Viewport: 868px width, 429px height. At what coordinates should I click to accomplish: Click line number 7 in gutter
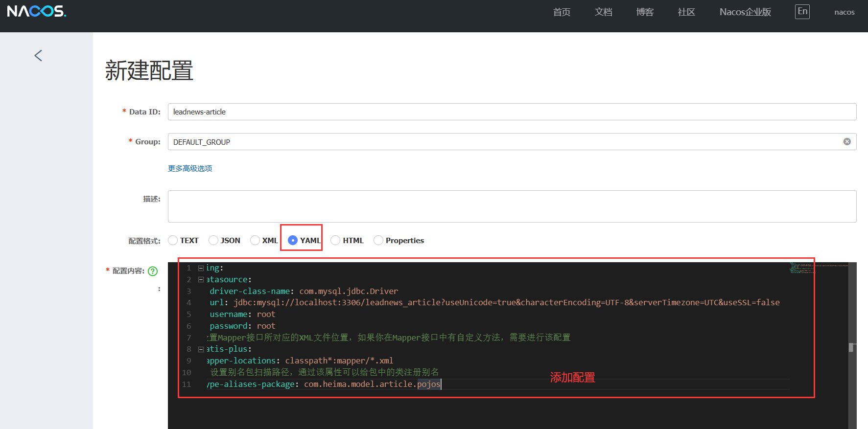189,338
